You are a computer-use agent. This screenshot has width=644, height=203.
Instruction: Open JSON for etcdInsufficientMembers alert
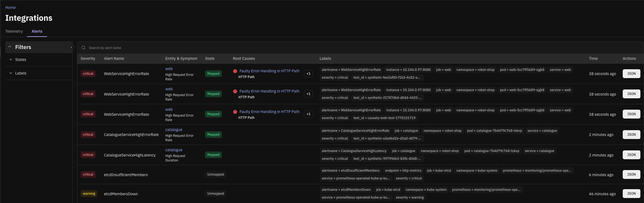coord(631,174)
